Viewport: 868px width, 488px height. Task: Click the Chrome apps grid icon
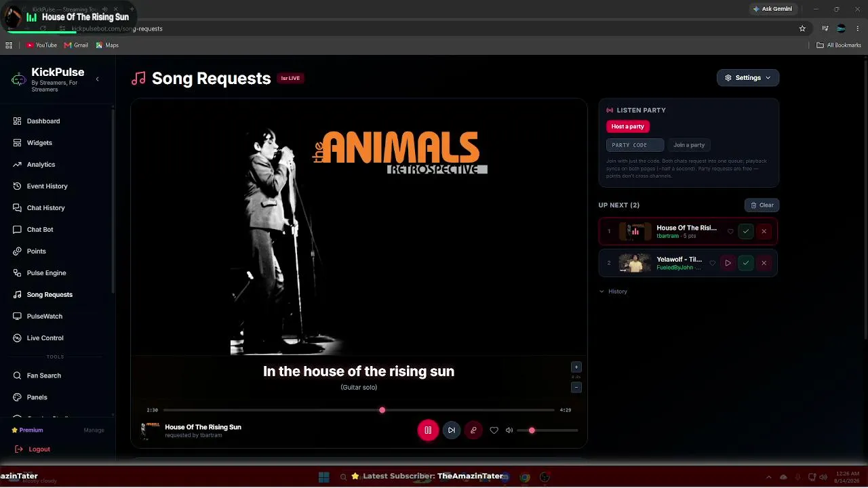point(9,45)
